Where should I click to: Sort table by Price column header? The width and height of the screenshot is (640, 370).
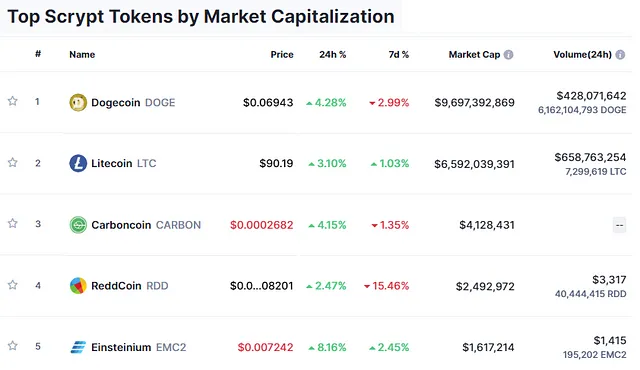coord(282,55)
